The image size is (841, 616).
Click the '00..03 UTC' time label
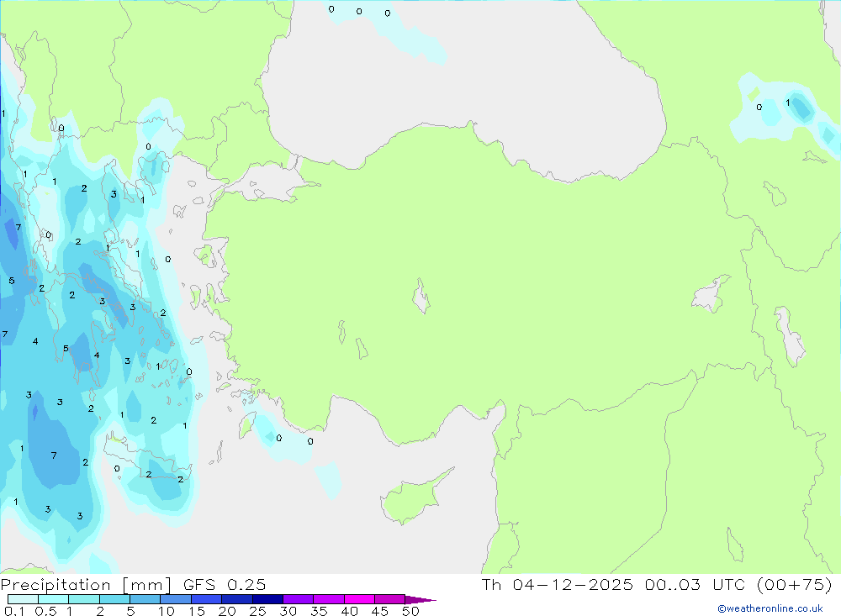pyautogui.click(x=695, y=585)
